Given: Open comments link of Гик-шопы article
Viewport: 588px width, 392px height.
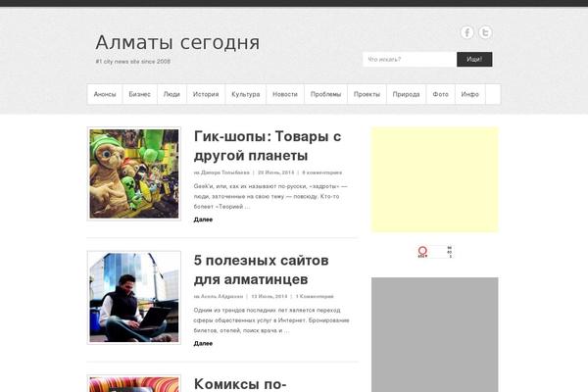Looking at the screenshot, I should coord(322,172).
